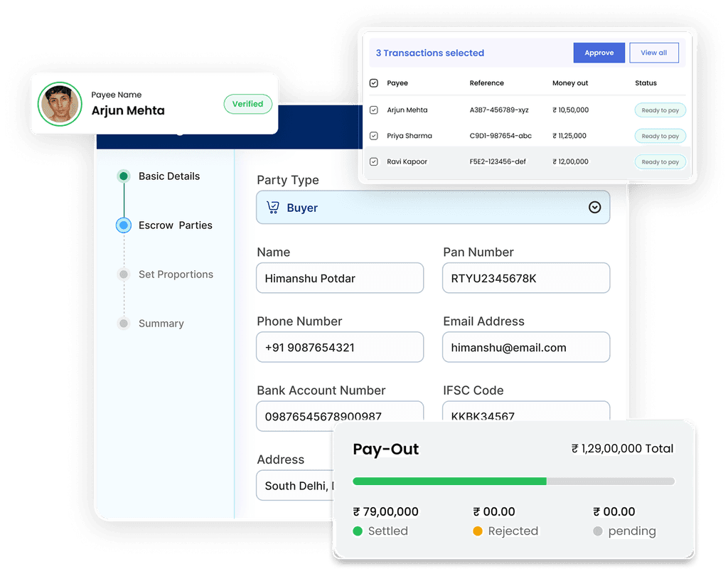Uncheck Priya Sharma's transaction checkbox

pos(373,136)
